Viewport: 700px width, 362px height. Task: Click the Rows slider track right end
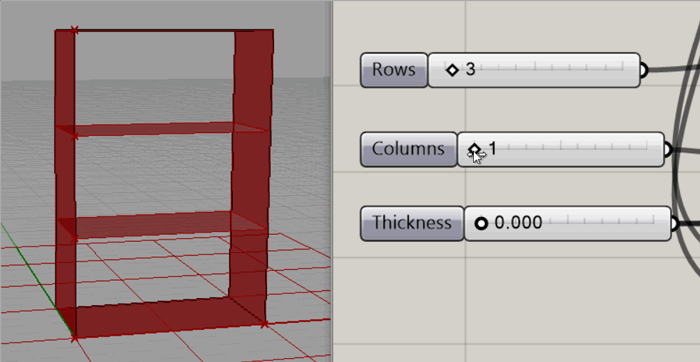(622, 68)
